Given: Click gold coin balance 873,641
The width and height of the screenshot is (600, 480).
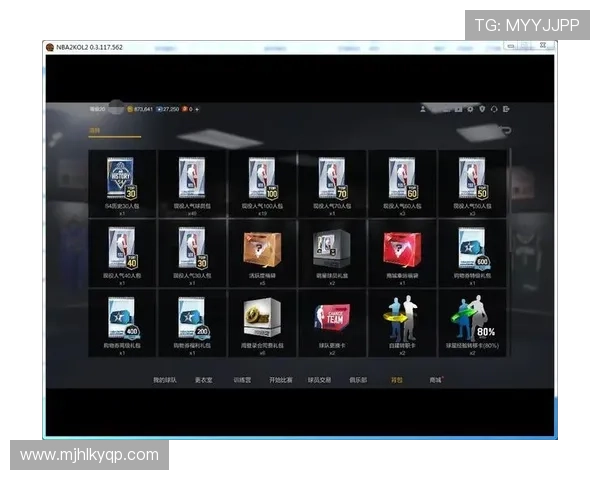Looking at the screenshot, I should 140,109.
